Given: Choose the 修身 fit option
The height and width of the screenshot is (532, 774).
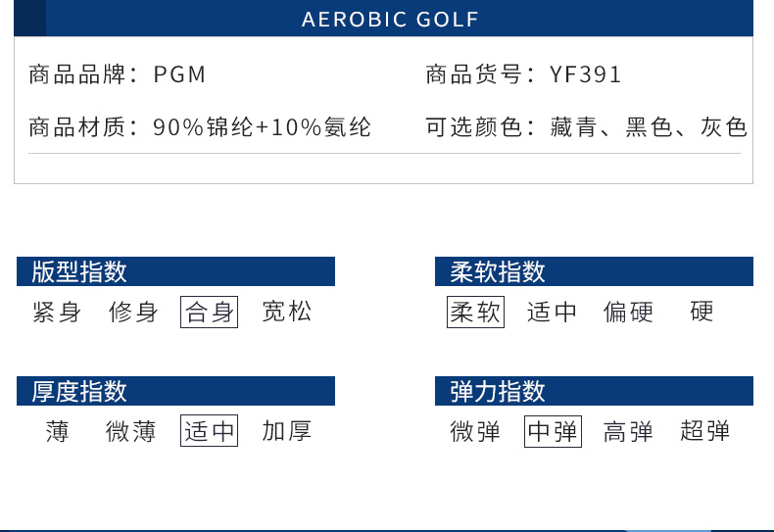Looking at the screenshot, I should [133, 313].
